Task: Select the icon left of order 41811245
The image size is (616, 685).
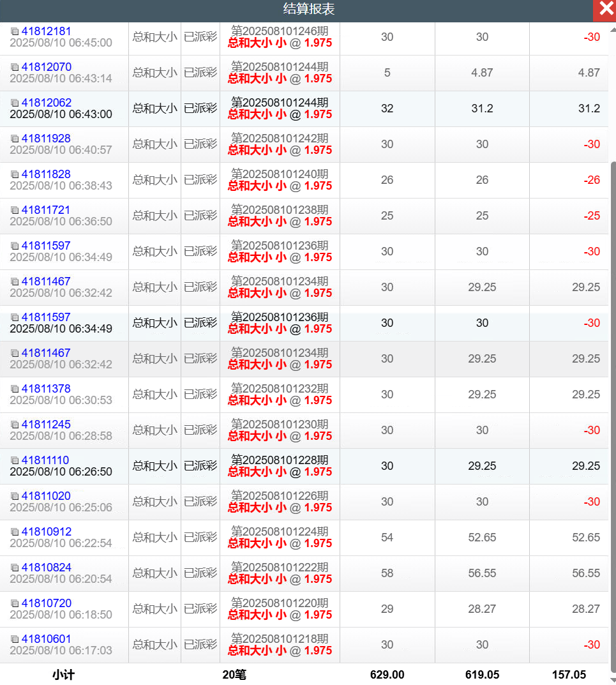Action: 15,425
